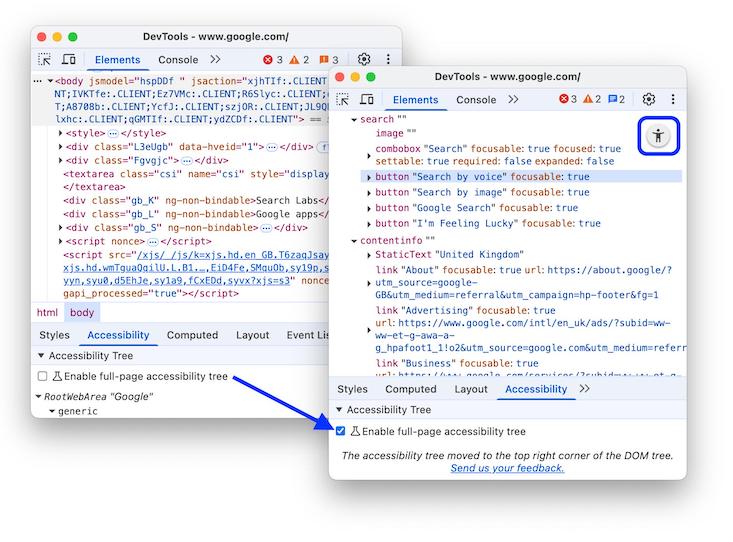Select Elements tab in the front window
Image resolution: width=733 pixels, height=542 pixels.
click(x=416, y=100)
